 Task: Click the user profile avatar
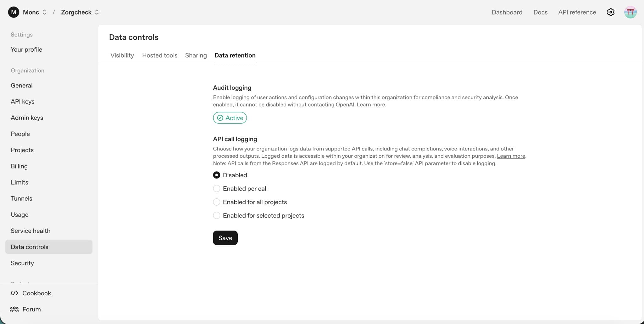[630, 12]
